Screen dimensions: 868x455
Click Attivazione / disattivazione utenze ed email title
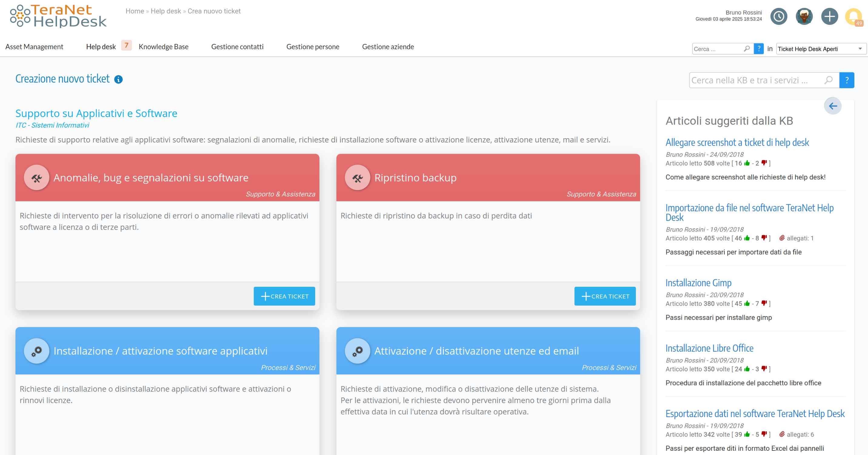coord(476,351)
